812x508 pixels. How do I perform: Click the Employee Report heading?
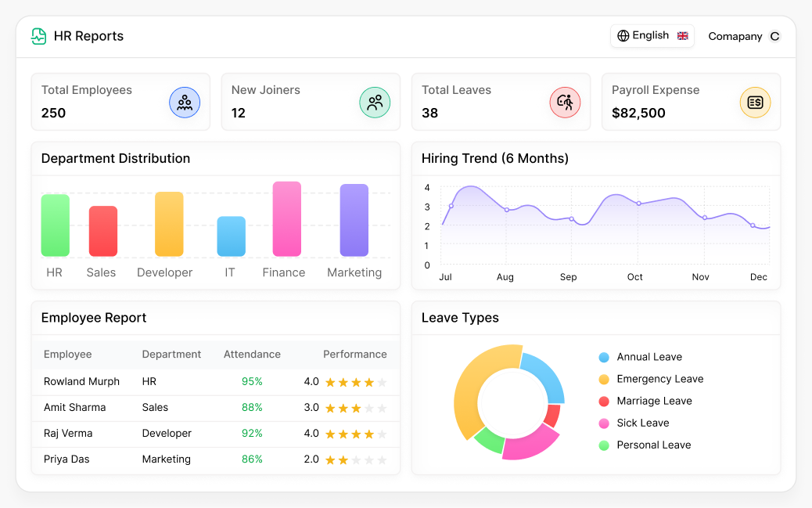pyautogui.click(x=94, y=318)
